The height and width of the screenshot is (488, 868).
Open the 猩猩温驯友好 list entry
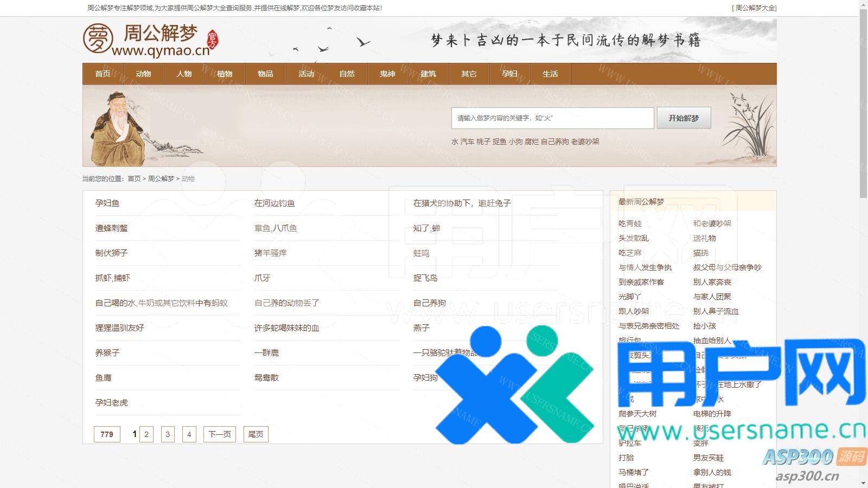(120, 328)
